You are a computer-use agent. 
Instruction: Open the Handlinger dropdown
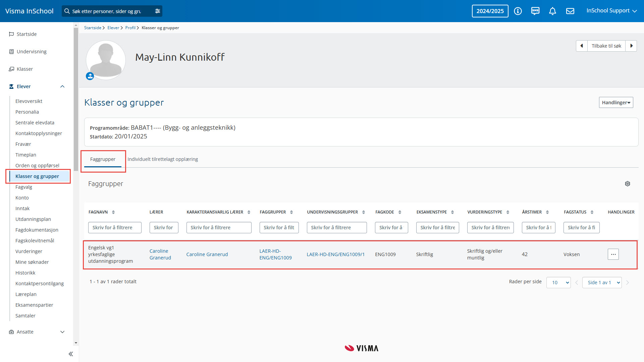(x=616, y=103)
